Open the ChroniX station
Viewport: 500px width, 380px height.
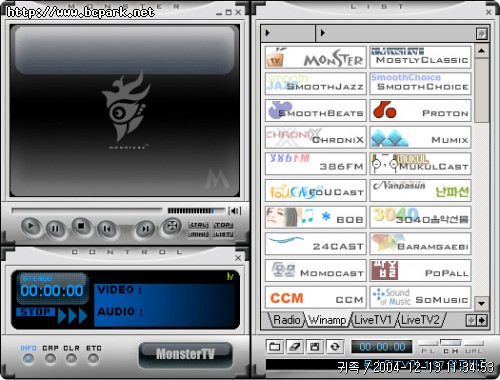pyautogui.click(x=316, y=137)
